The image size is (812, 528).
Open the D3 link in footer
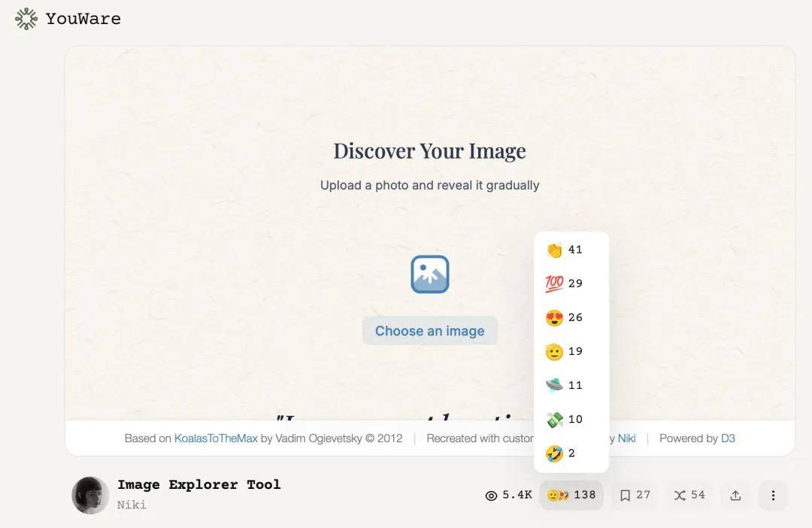point(728,438)
